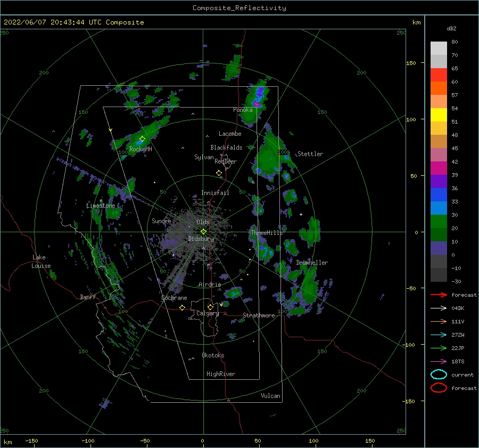Click the Ponoka city label

[243, 110]
